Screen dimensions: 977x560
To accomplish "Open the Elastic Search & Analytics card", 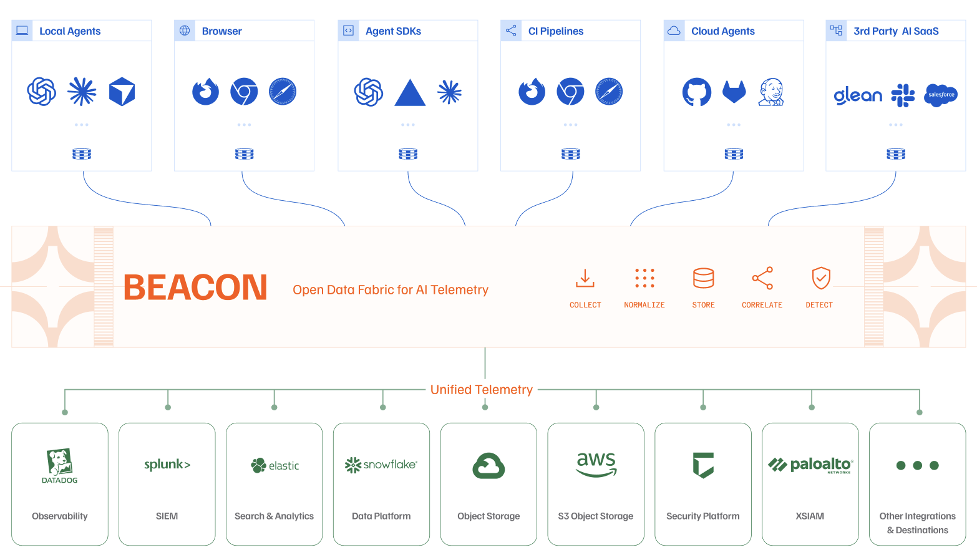I will pos(275,484).
